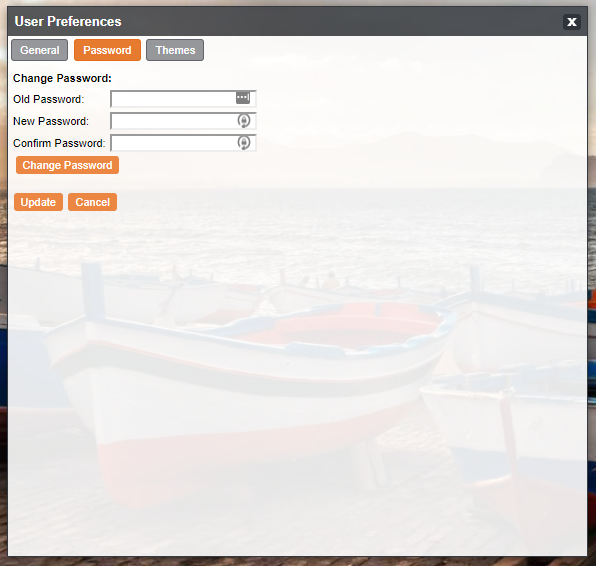Open the Themes tab
This screenshot has width=596, height=566.
(175, 50)
